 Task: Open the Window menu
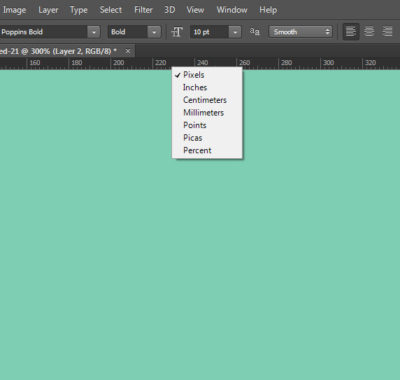tap(232, 10)
